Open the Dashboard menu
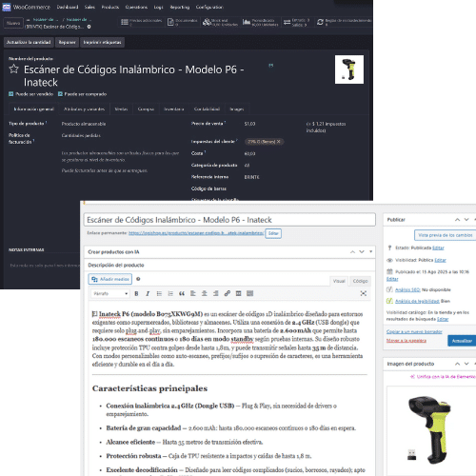Screen dimensions: 476x476 tap(68, 7)
